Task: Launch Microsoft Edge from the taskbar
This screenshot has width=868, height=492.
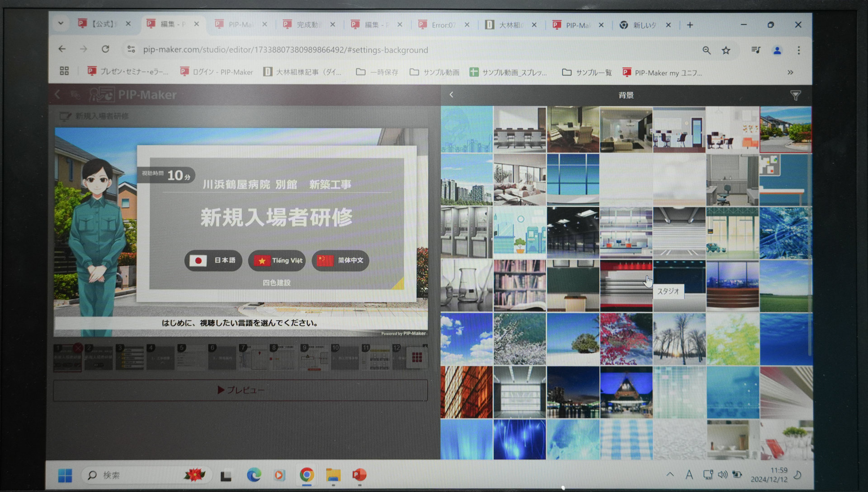Action: pyautogui.click(x=254, y=475)
